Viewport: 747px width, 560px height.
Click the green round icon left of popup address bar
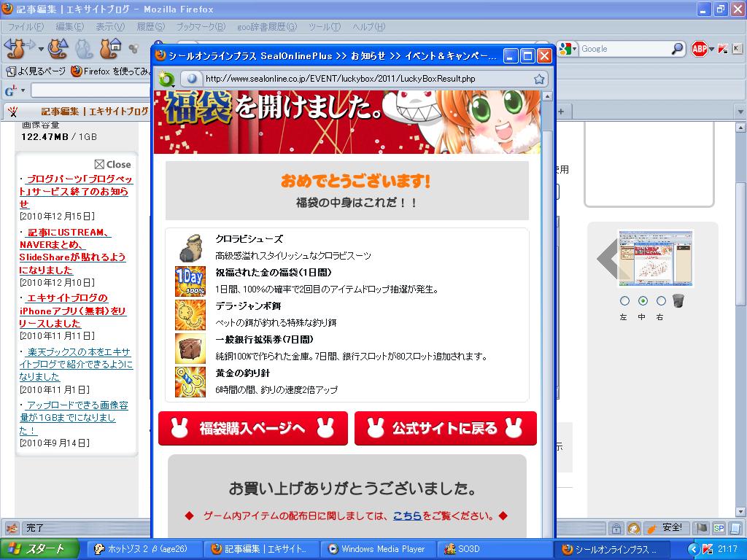click(166, 79)
